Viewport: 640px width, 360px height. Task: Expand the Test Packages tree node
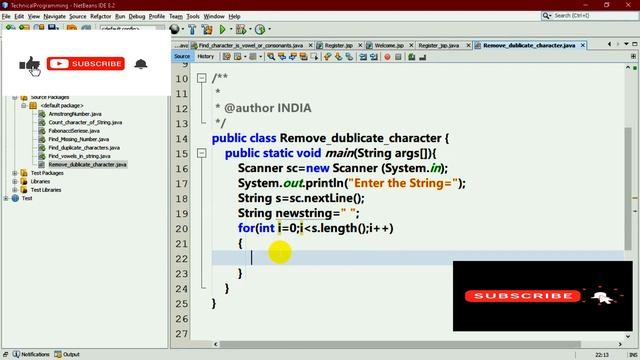(x=15, y=173)
